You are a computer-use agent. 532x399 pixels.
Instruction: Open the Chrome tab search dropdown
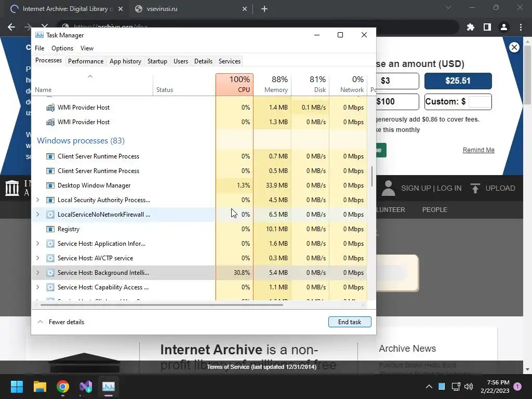pyautogui.click(x=448, y=7)
